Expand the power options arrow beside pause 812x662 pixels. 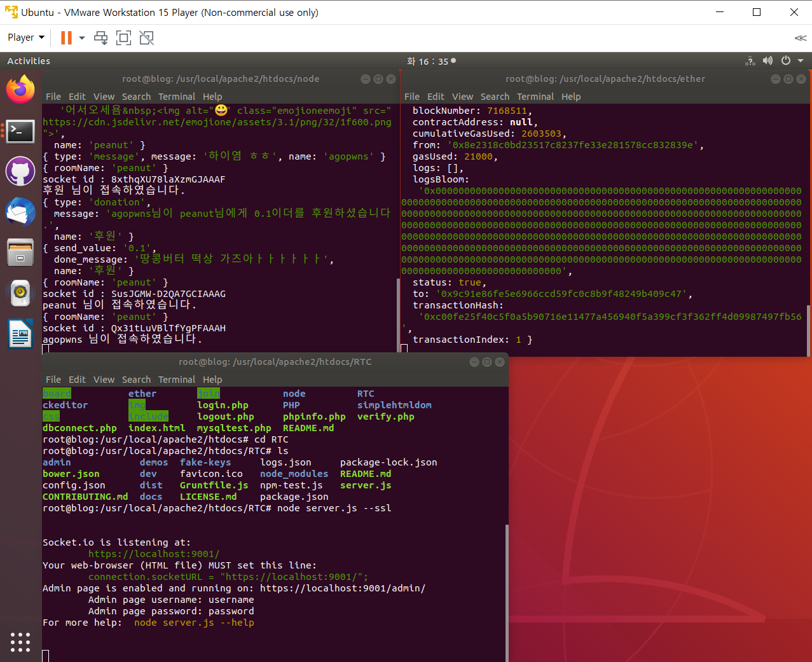82,38
